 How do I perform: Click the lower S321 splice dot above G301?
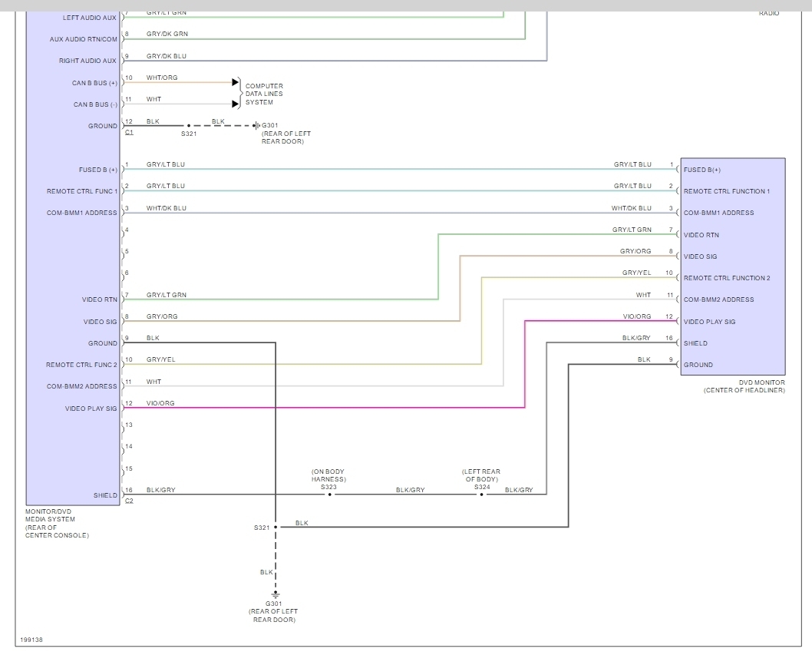click(275, 528)
